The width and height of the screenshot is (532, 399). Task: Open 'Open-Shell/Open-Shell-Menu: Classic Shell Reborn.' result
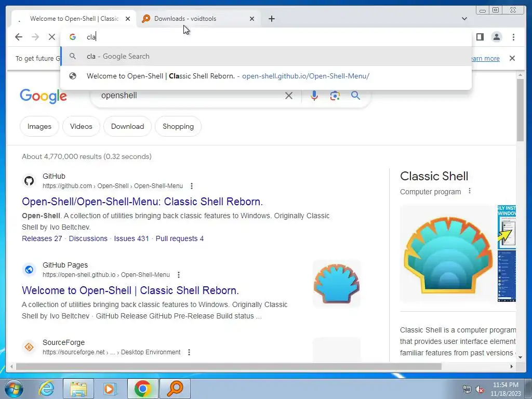coord(142,202)
